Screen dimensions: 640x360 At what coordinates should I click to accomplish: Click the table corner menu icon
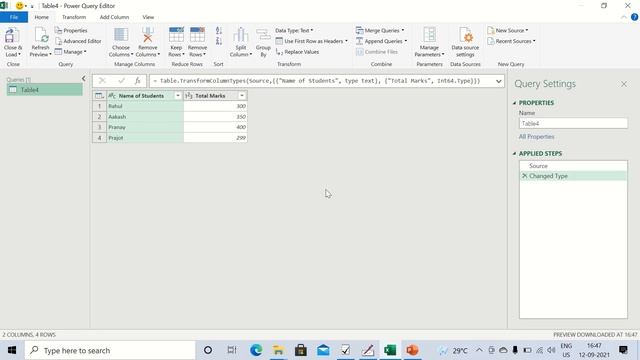coord(99,96)
